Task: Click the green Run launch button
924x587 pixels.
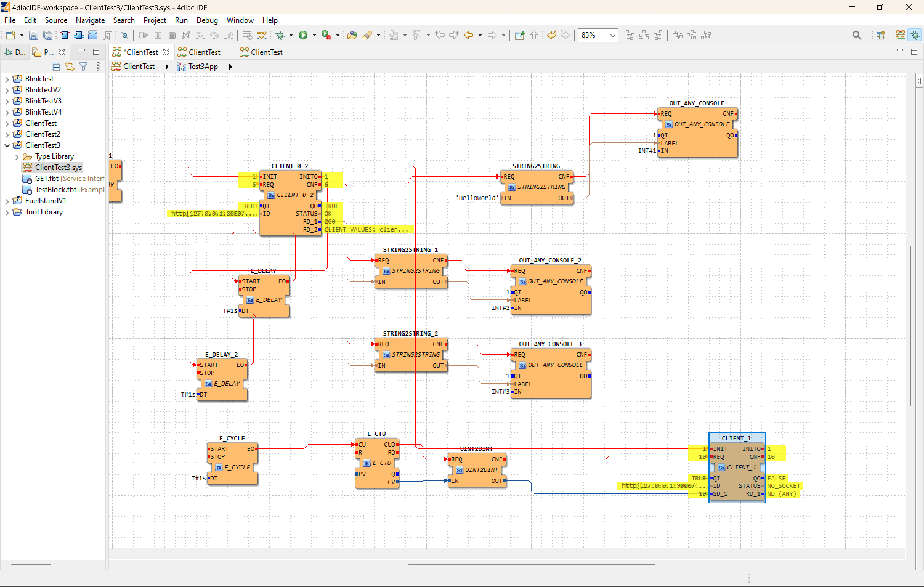Action: coord(303,35)
